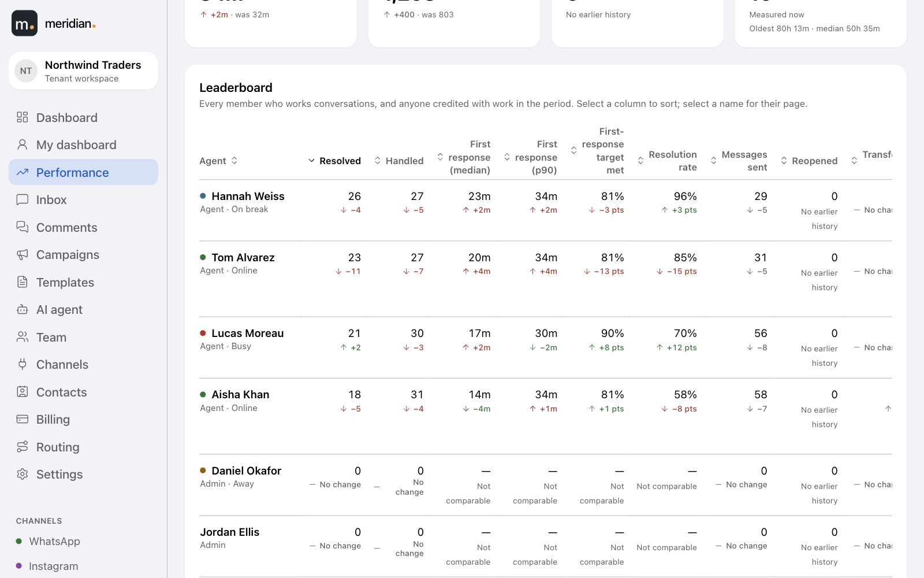Click the Templates document icon
This screenshot has height=578, width=924.
pos(23,282)
